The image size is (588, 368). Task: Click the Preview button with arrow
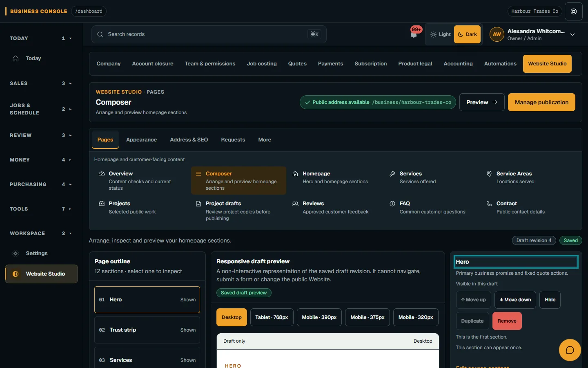point(482,102)
